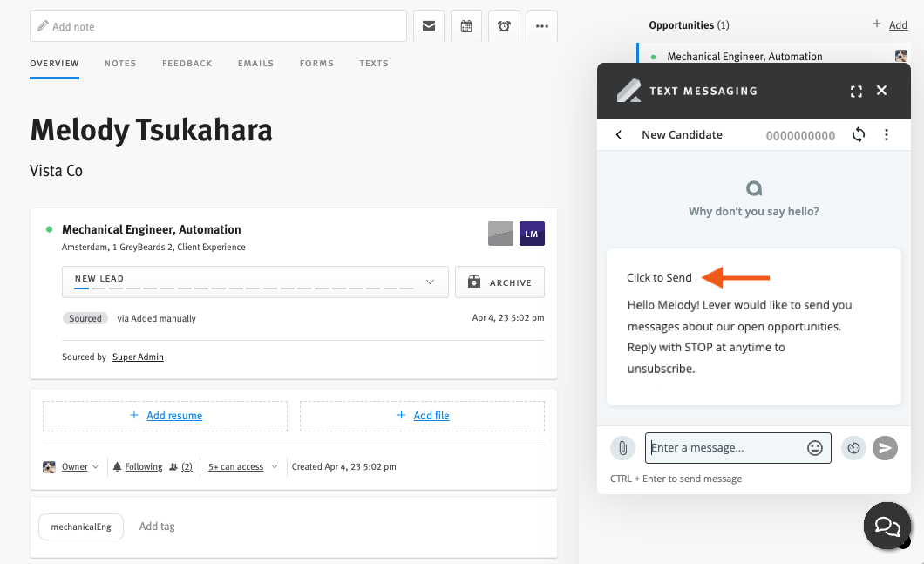Viewport: 924px width, 564px height.
Task: Open the Texts tab
Action: point(374,63)
